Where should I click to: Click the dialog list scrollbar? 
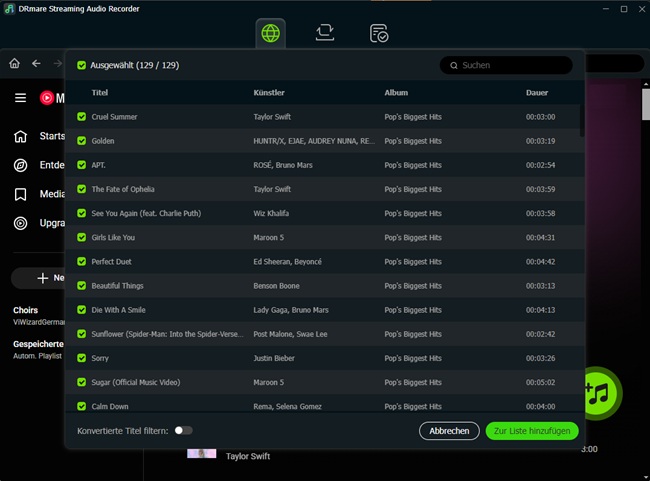pyautogui.click(x=582, y=120)
